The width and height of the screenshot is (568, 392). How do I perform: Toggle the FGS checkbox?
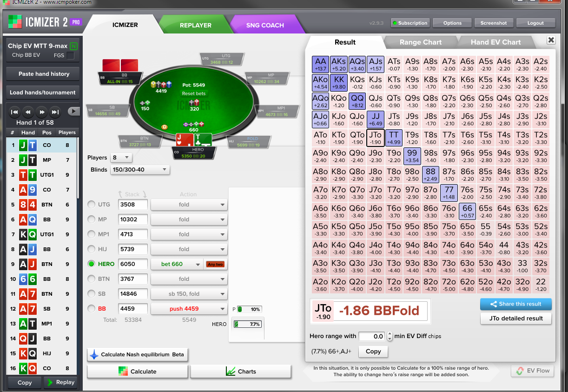coord(70,55)
